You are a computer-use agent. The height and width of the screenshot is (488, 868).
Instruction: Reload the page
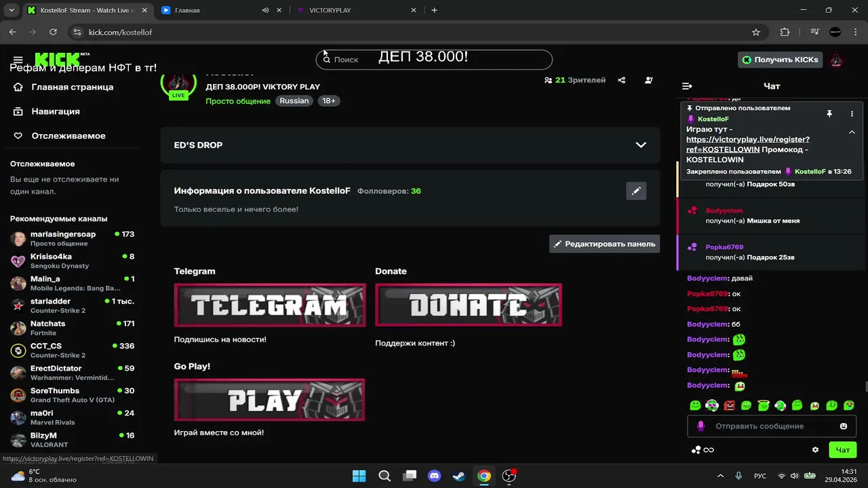click(x=53, y=32)
